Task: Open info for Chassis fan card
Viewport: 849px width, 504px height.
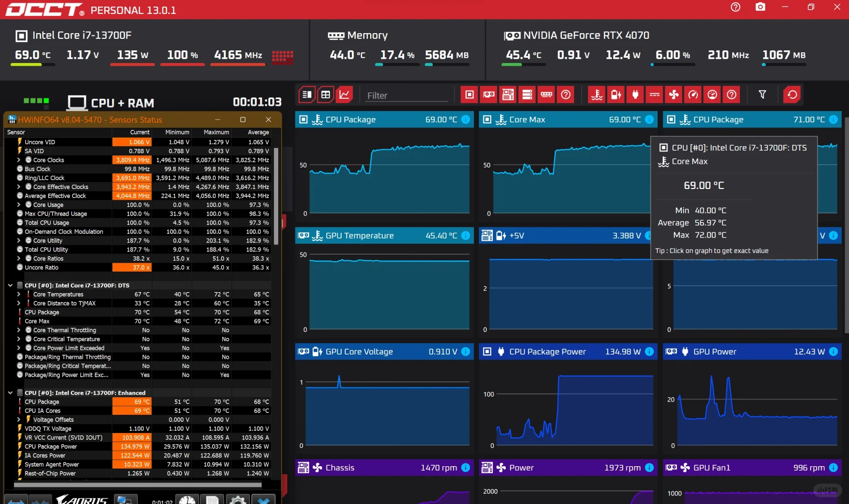Action: (465, 468)
